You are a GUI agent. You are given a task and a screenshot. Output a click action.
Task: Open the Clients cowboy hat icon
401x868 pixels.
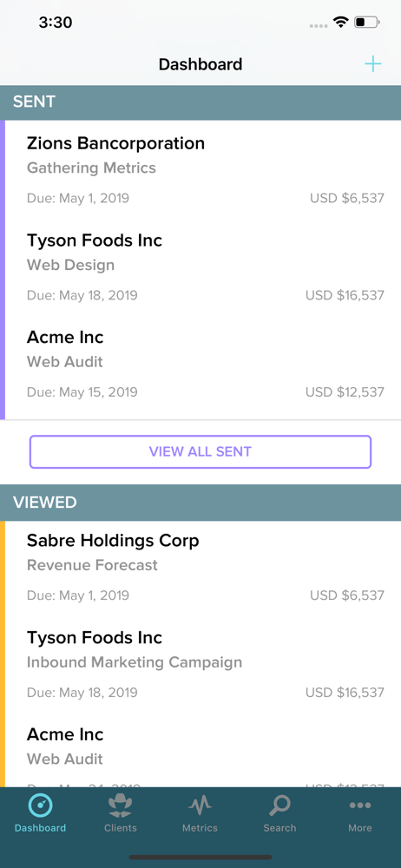point(120,805)
